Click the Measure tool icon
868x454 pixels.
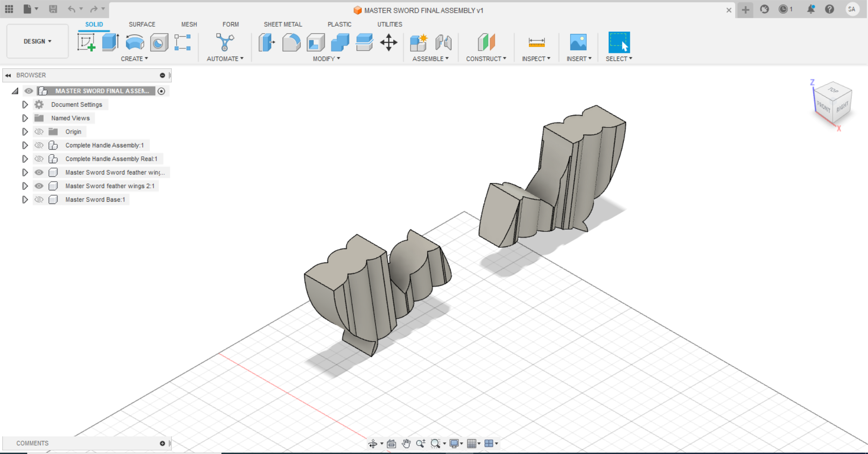536,43
